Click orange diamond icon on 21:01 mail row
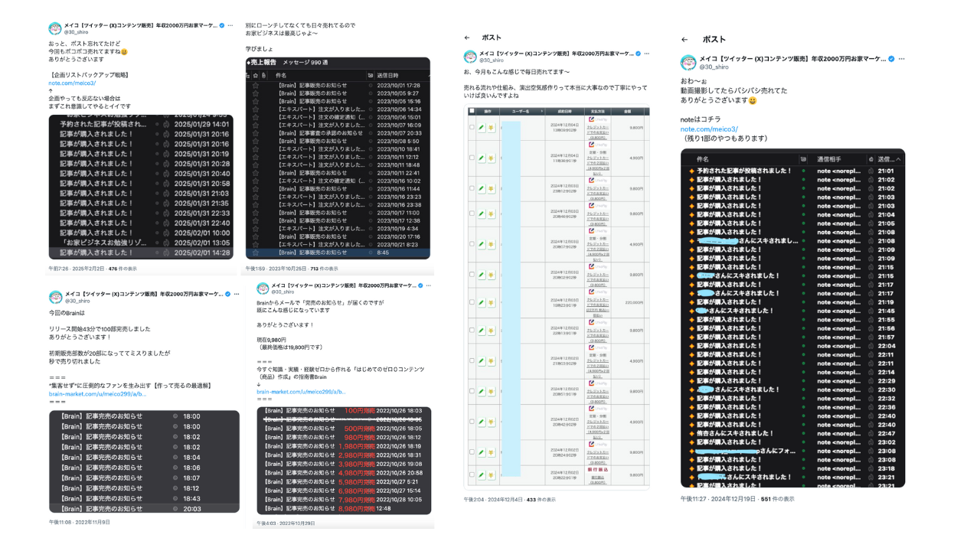This screenshot has height=551, width=980. [691, 171]
